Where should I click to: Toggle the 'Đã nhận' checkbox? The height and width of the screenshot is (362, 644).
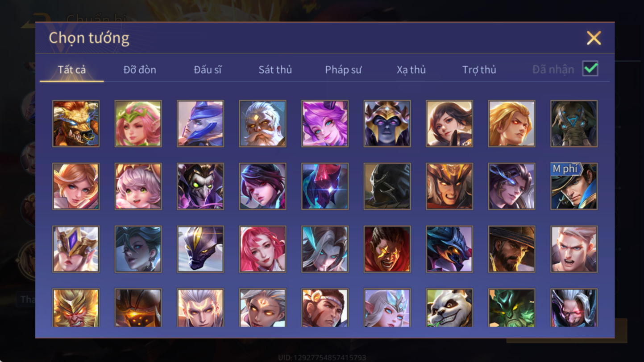point(590,69)
